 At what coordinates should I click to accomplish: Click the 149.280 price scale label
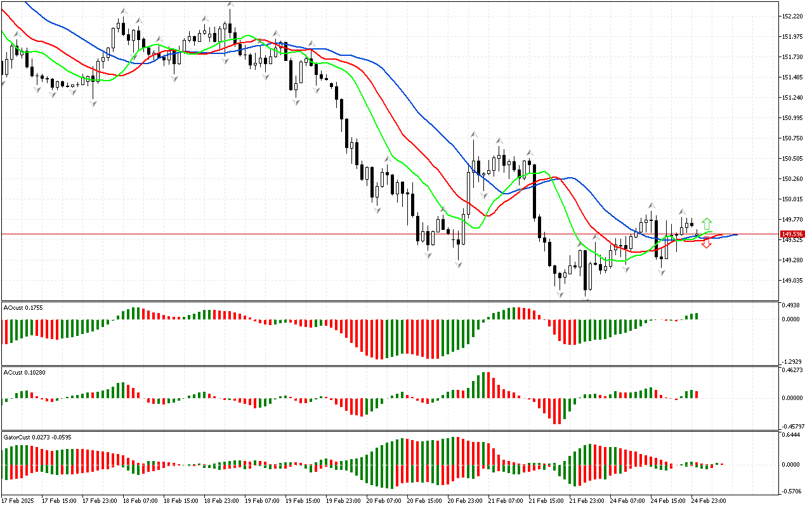click(x=793, y=260)
